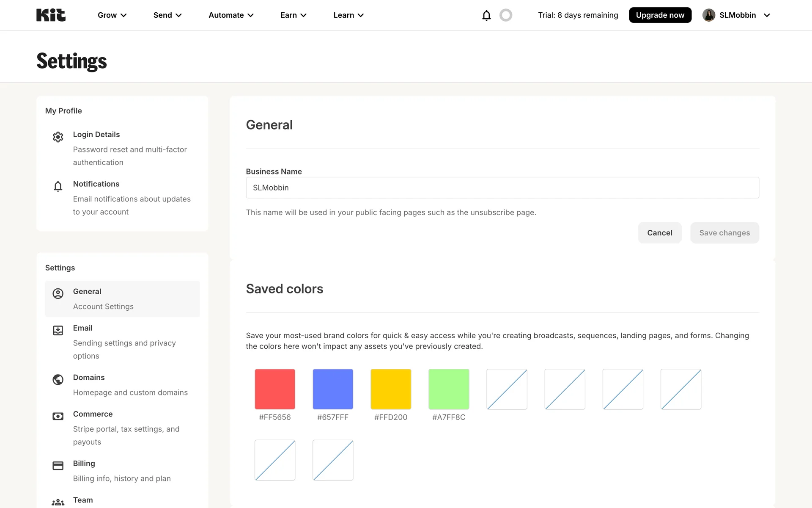Click the Notifications bell sidebar icon

(58, 186)
